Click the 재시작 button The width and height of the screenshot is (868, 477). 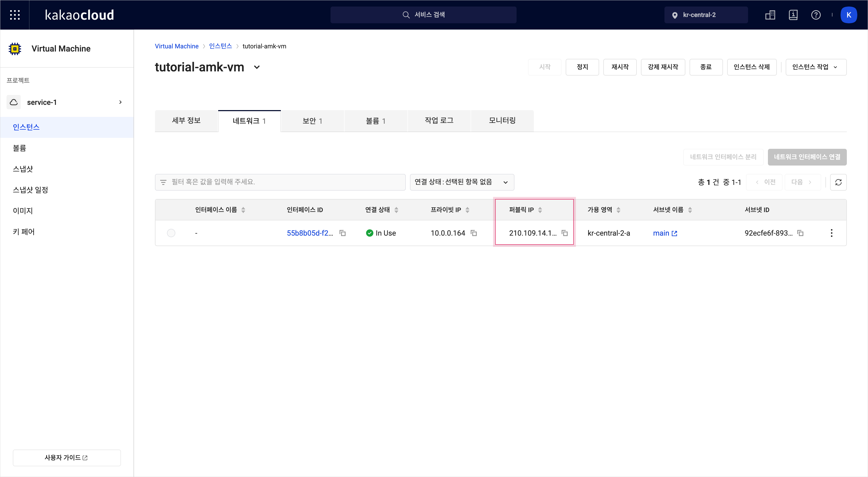click(x=620, y=67)
